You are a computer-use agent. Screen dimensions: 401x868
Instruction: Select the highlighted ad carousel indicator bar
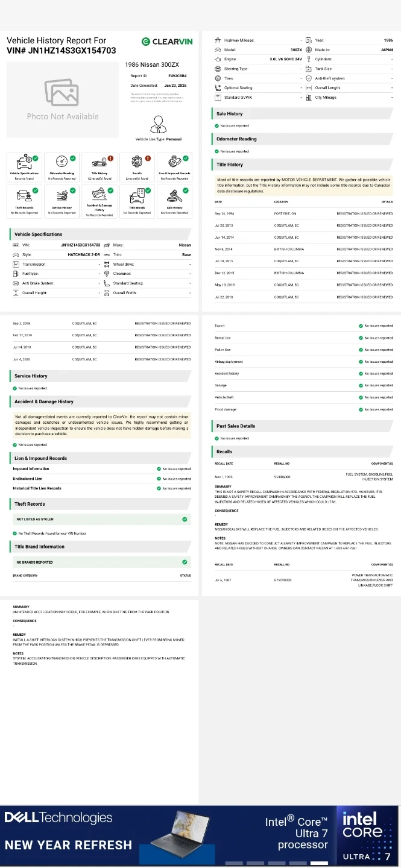click(x=318, y=863)
